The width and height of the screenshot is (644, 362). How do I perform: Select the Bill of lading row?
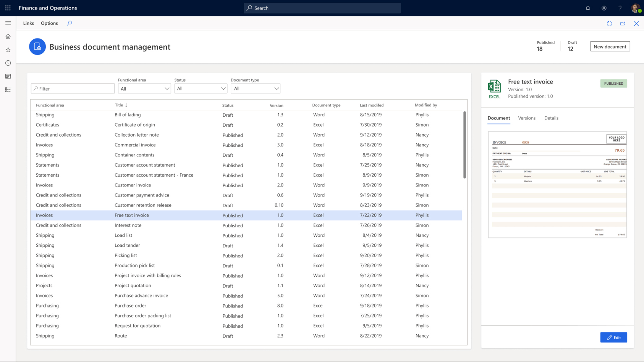click(x=246, y=115)
